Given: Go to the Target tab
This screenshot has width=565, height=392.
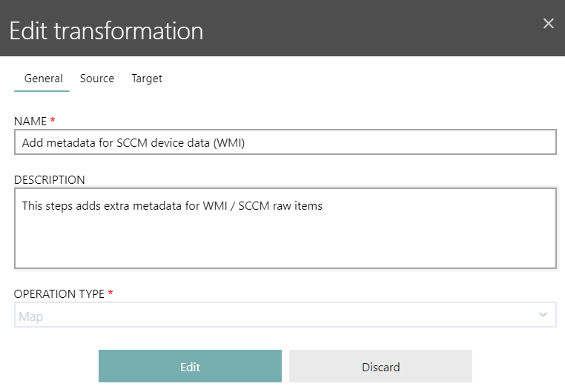Looking at the screenshot, I should 147,79.
